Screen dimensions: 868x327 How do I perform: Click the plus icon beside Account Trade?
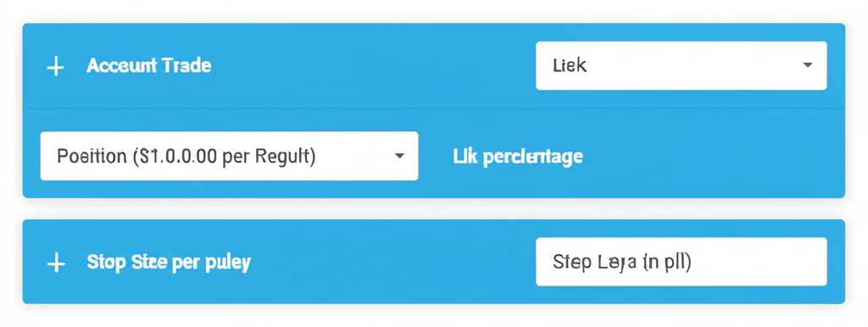coord(55,67)
